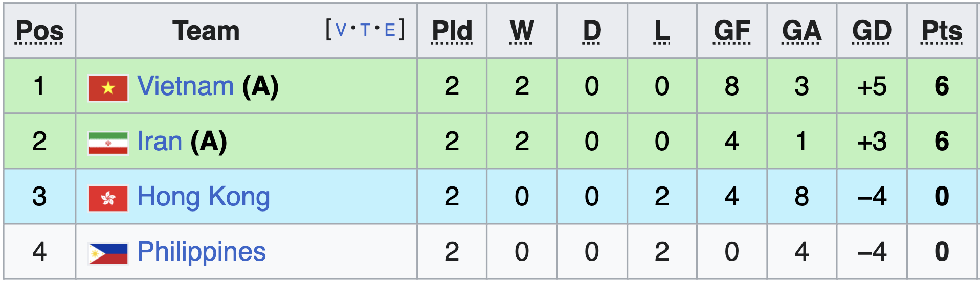Click the D column header abbreviation
The image size is (980, 282).
point(592,31)
